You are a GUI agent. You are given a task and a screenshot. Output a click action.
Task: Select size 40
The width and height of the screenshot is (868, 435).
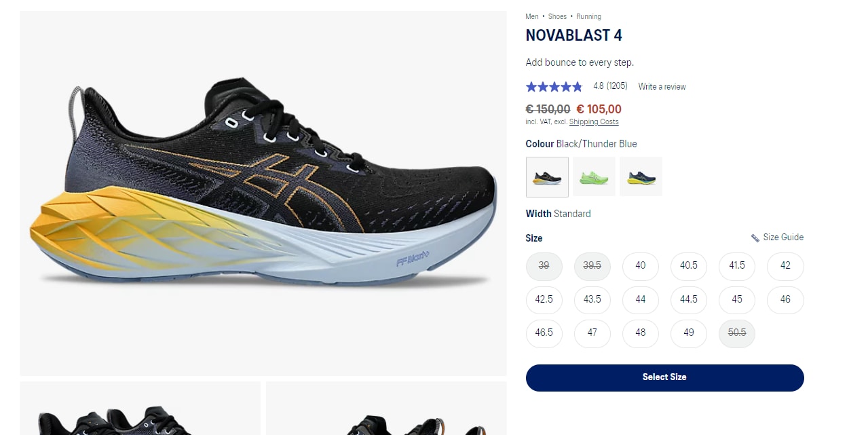point(641,266)
